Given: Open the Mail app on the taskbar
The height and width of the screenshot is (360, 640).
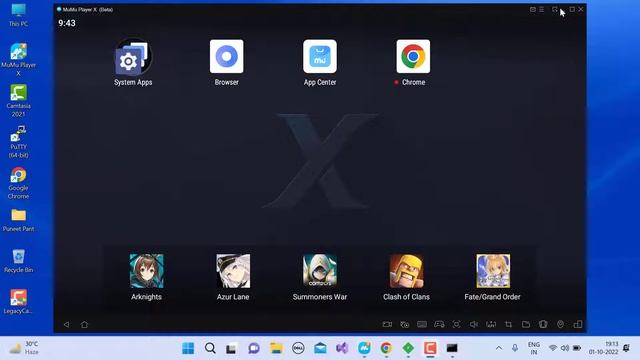Looking at the screenshot, I should pyautogui.click(x=320, y=348).
